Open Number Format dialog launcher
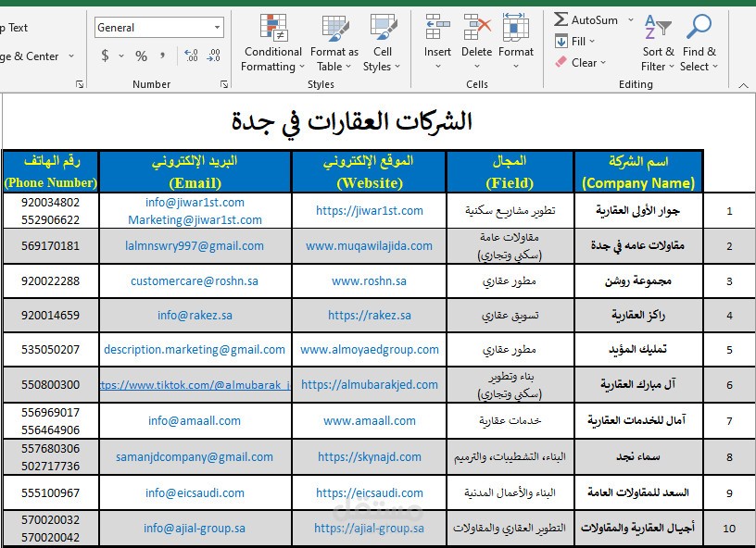This screenshot has height=548, width=756. (223, 84)
